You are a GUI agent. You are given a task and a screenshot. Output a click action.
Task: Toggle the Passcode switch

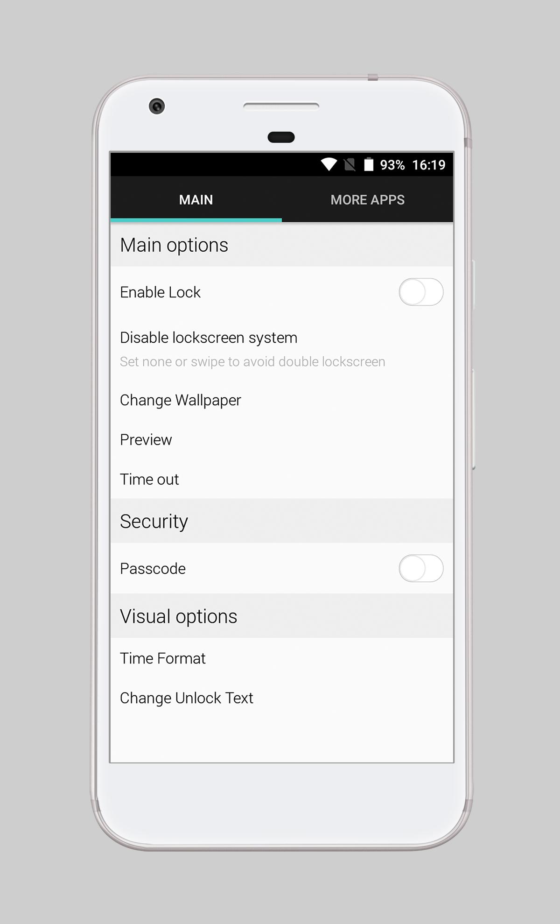pos(421,568)
